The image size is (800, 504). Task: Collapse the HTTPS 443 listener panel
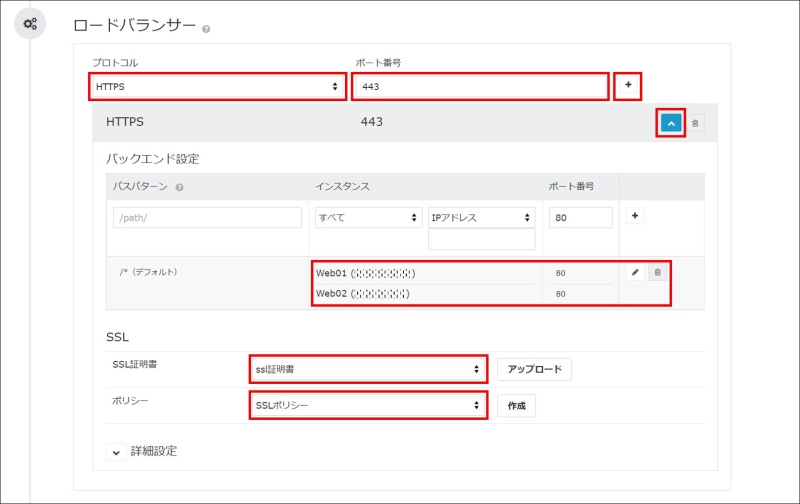point(670,122)
